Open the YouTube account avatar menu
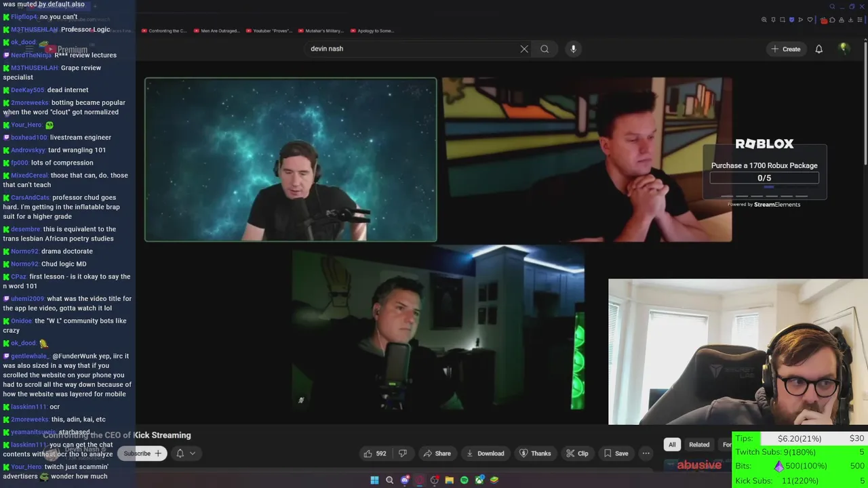 [844, 48]
